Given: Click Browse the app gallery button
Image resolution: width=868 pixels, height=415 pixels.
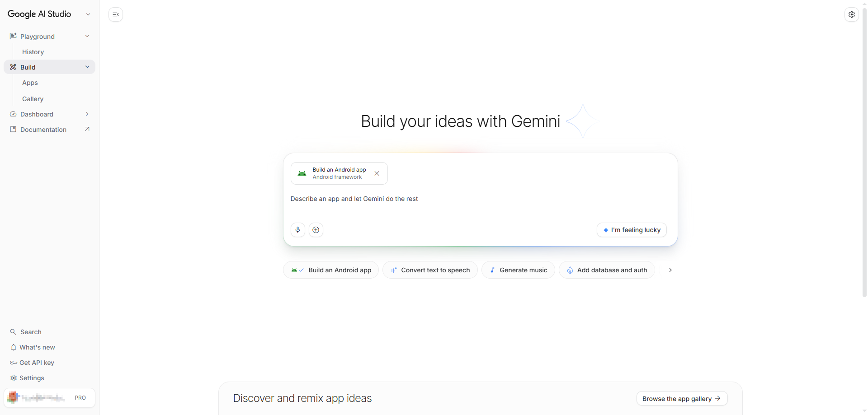Looking at the screenshot, I should click(682, 398).
